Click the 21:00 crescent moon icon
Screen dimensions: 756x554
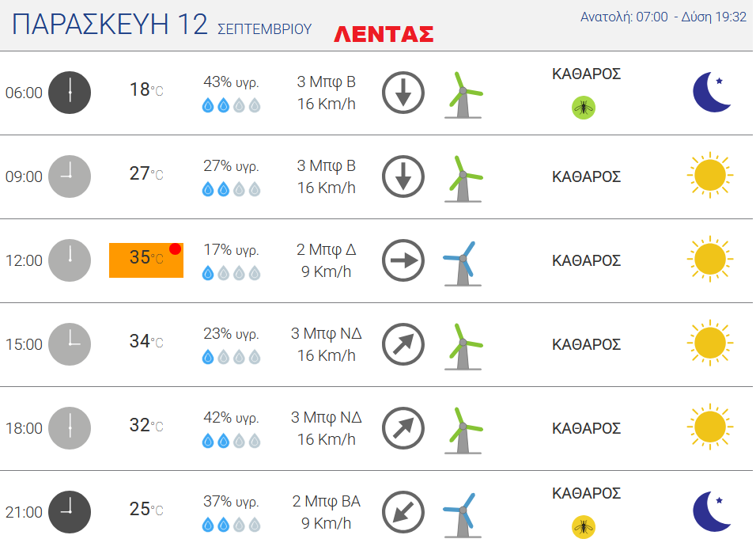(x=712, y=511)
